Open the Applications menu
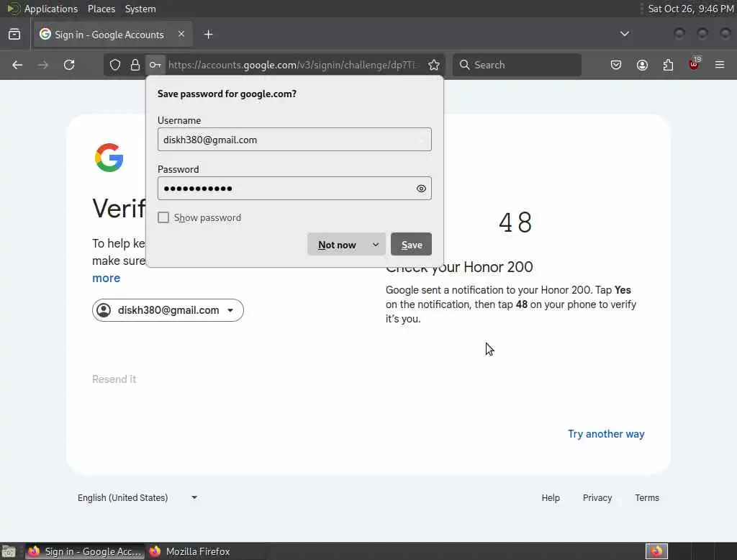This screenshot has height=560, width=737. pyautogui.click(x=51, y=9)
